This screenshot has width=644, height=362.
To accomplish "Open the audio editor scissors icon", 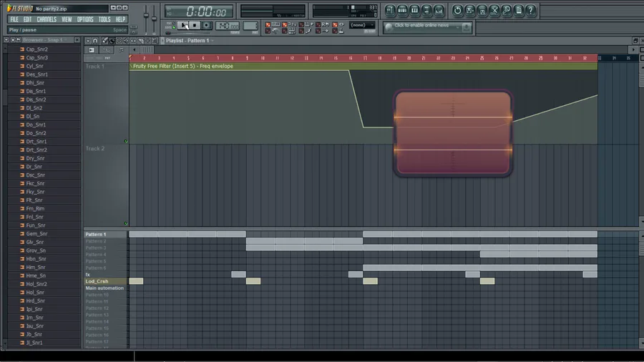I will click(494, 10).
